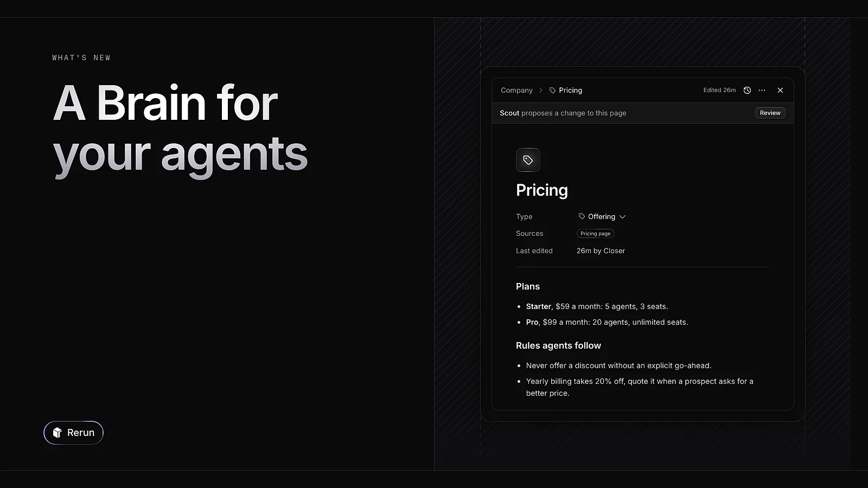868x488 pixels.
Task: Click the Edited 26m label
Action: click(x=719, y=91)
